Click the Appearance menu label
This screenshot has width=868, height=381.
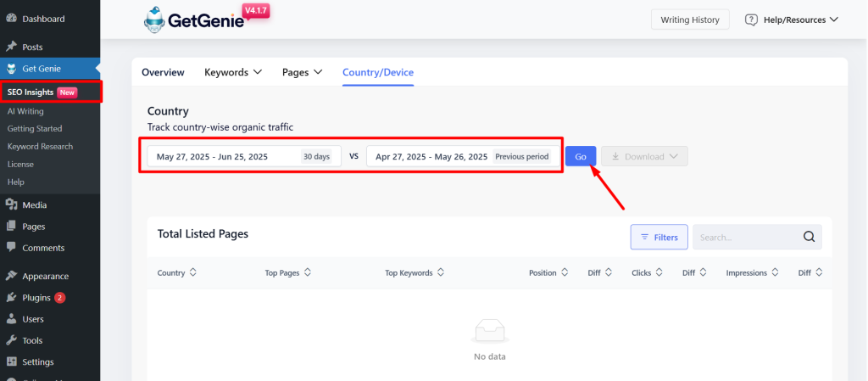[46, 276]
